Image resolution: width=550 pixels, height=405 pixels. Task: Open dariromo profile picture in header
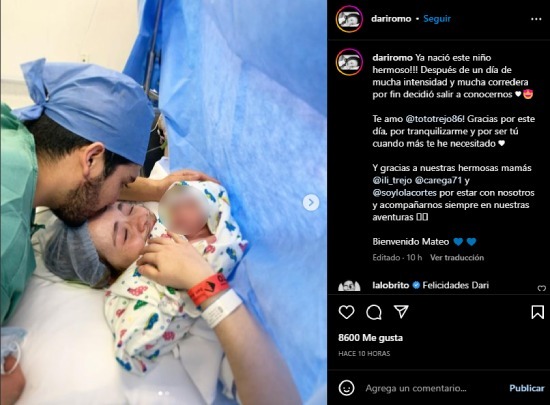[349, 19]
